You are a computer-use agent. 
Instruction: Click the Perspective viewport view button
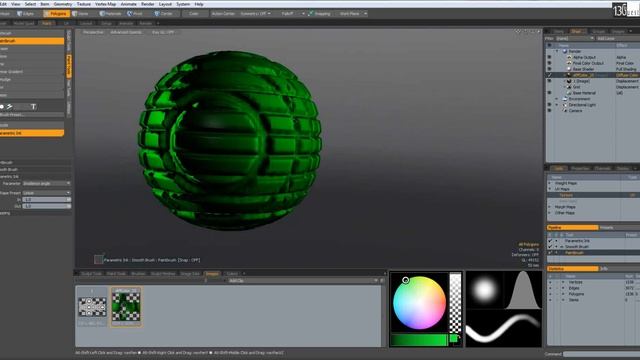[93, 32]
